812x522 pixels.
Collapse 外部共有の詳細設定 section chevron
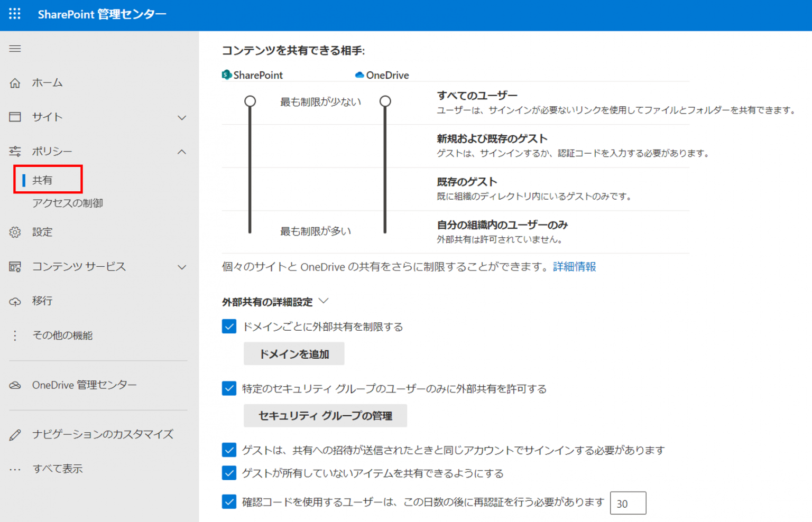pyautogui.click(x=324, y=301)
